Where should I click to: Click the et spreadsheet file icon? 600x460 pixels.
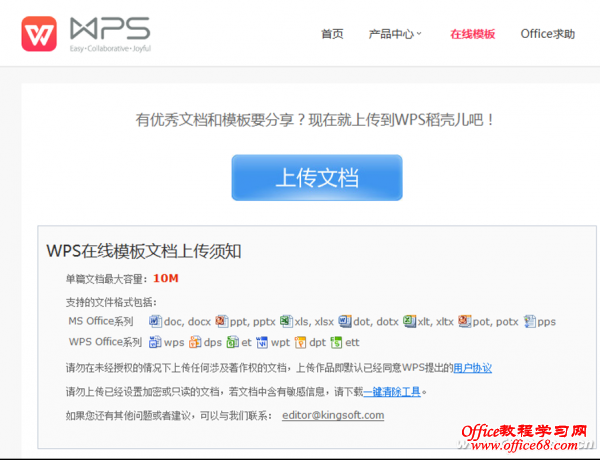coord(233,342)
